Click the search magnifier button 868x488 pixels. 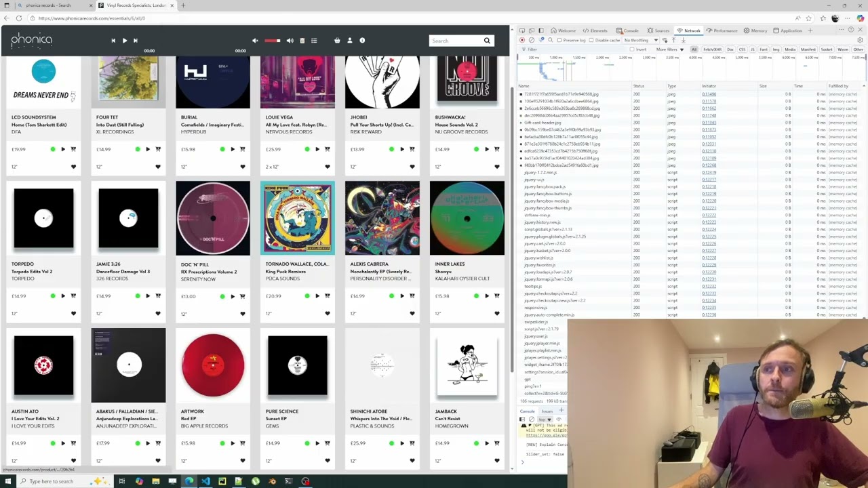click(487, 41)
